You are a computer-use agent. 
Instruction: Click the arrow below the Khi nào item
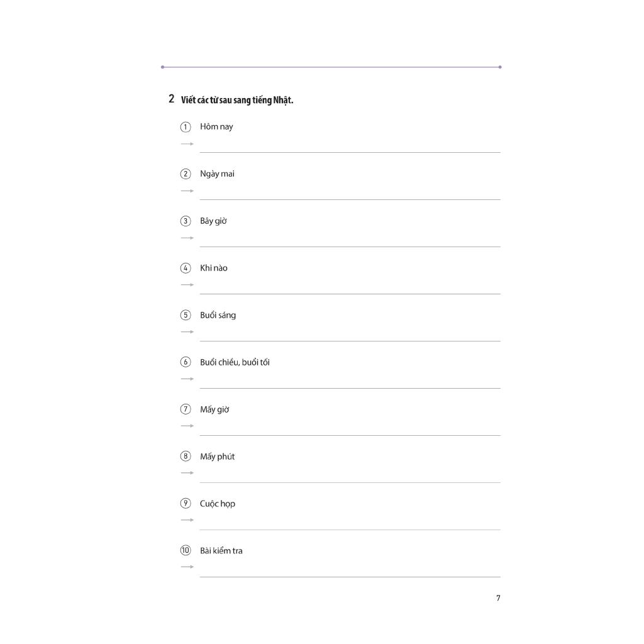[x=187, y=285]
